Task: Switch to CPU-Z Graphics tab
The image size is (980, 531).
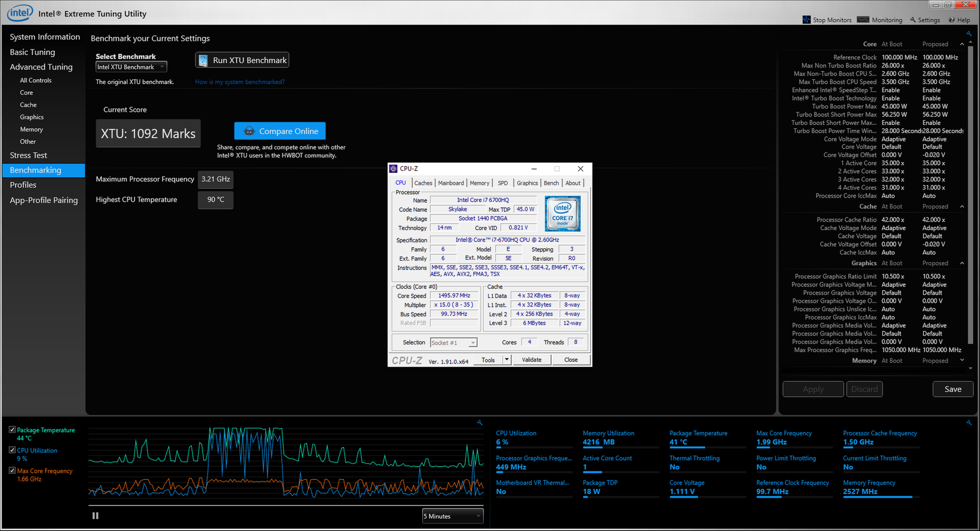Action: pos(527,183)
